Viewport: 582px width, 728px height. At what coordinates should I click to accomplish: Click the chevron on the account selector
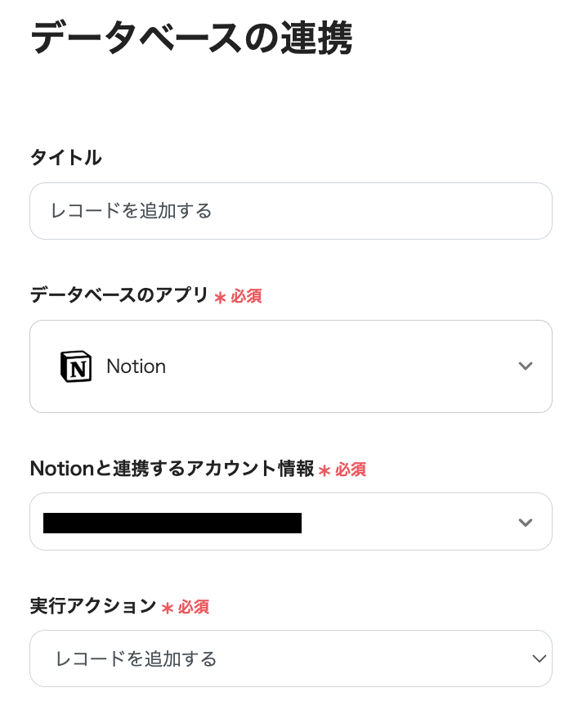tap(526, 522)
